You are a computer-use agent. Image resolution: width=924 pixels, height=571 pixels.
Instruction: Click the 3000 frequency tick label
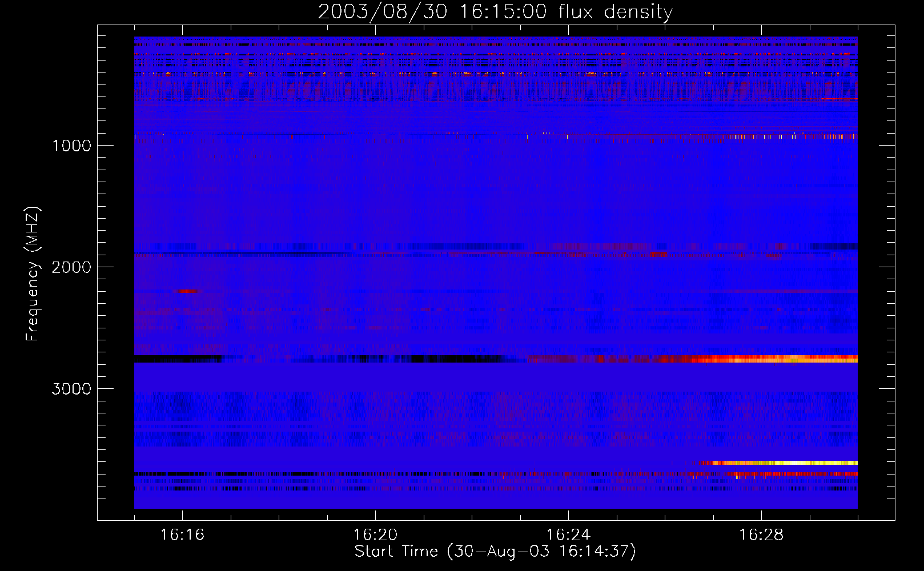(x=71, y=389)
